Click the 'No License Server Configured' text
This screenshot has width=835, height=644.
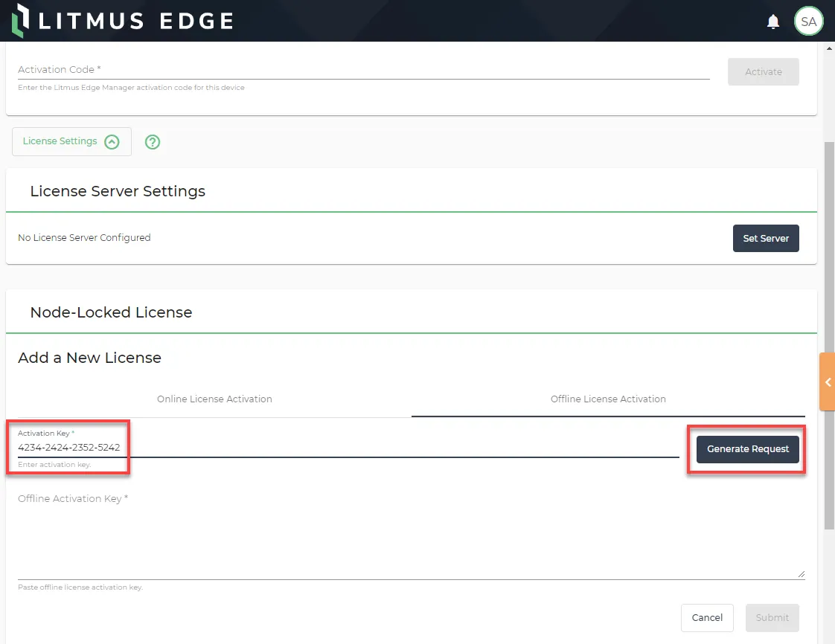click(x=84, y=238)
